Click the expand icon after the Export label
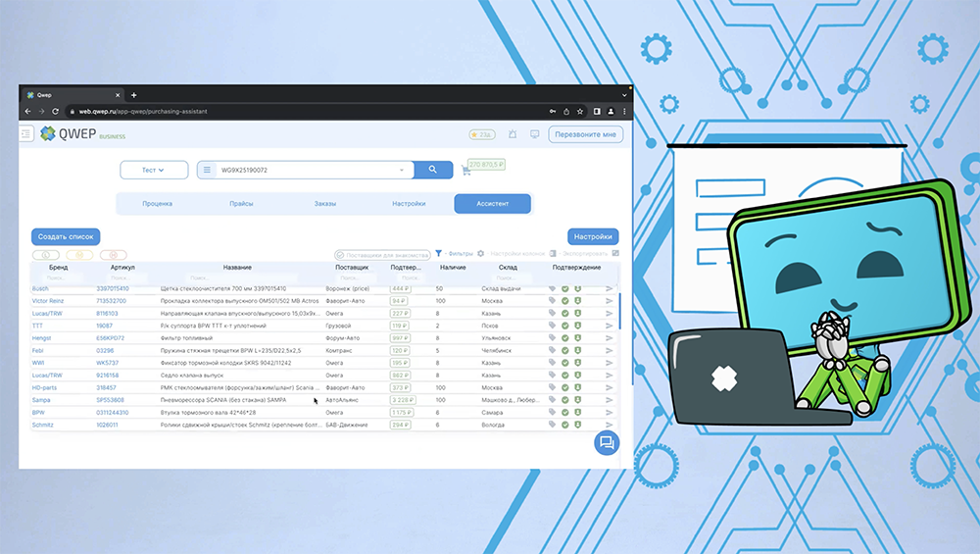The width and height of the screenshot is (980, 554). click(615, 253)
